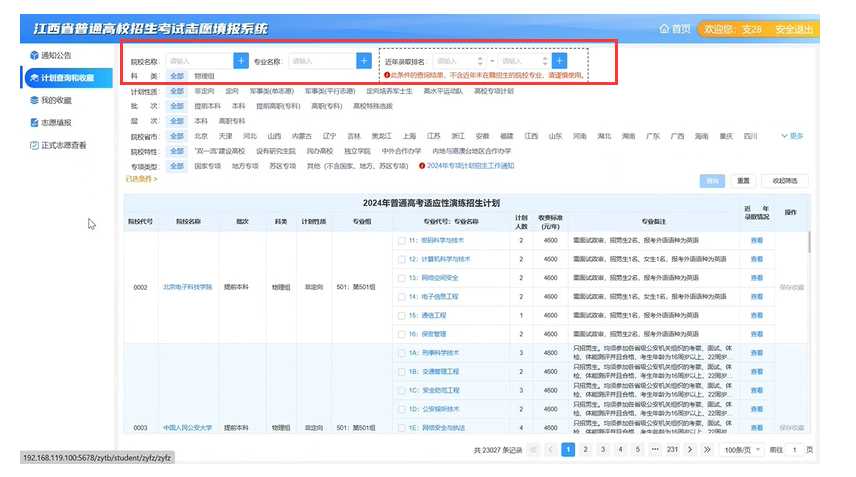The image size is (856, 477).
Task: Click the 院校名称 text input field
Action: click(199, 61)
